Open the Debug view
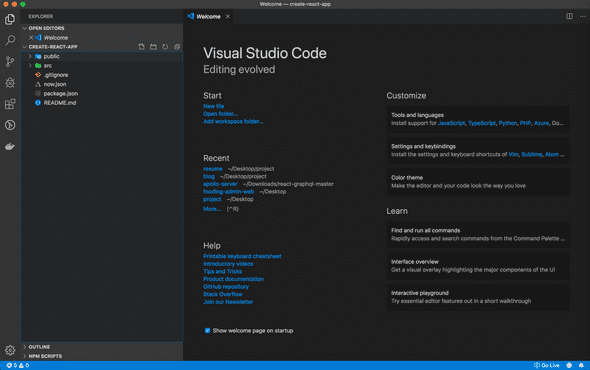 10,83
